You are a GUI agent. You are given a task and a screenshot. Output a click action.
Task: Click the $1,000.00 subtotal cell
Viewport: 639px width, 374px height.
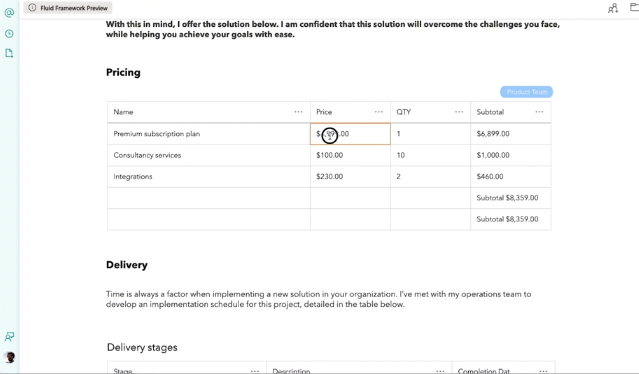point(511,155)
